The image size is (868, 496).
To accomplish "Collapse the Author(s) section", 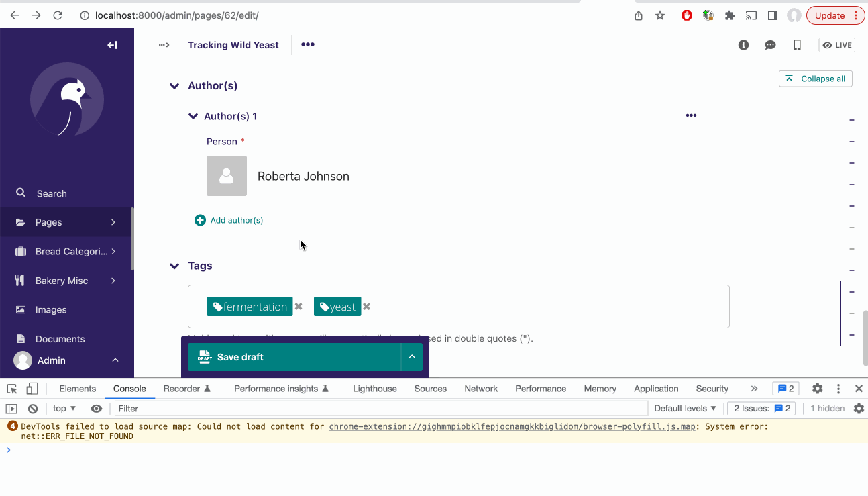I will pos(174,85).
